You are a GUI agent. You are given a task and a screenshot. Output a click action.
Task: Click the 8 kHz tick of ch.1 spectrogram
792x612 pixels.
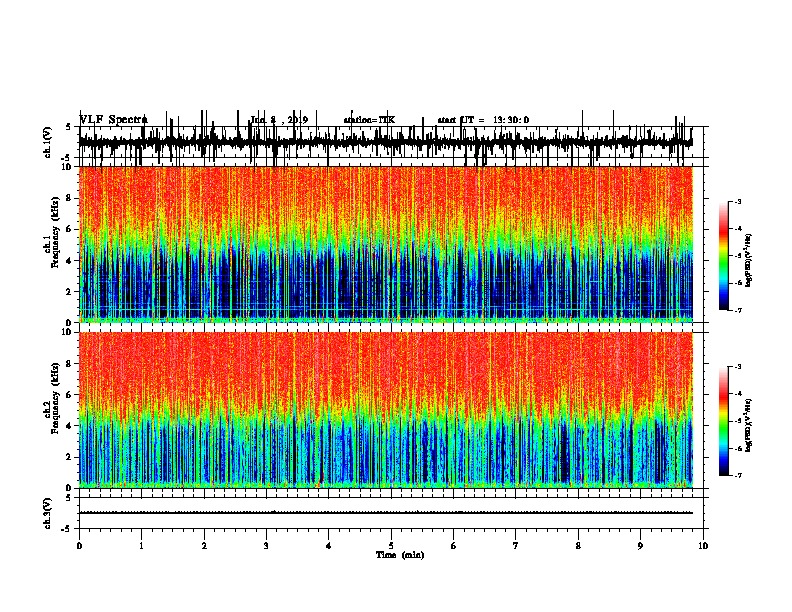69,198
